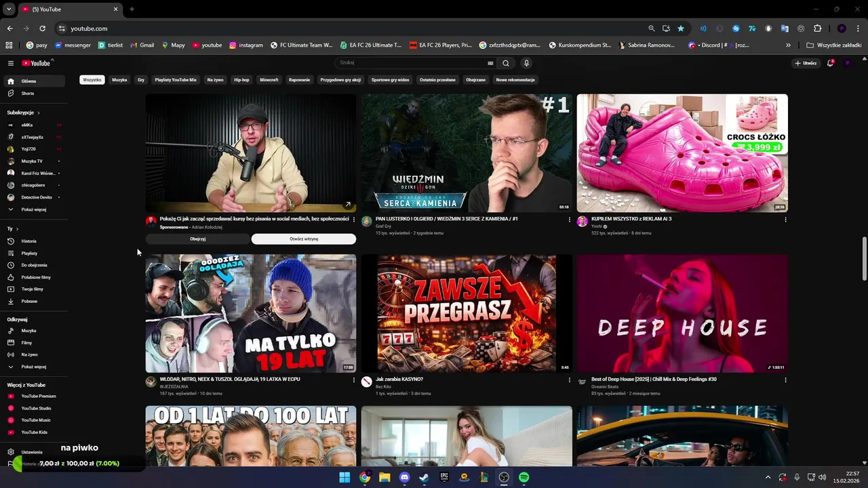Open the pink Crocs łóżko video thumbnail
This screenshot has height=488, width=868.
[682, 153]
